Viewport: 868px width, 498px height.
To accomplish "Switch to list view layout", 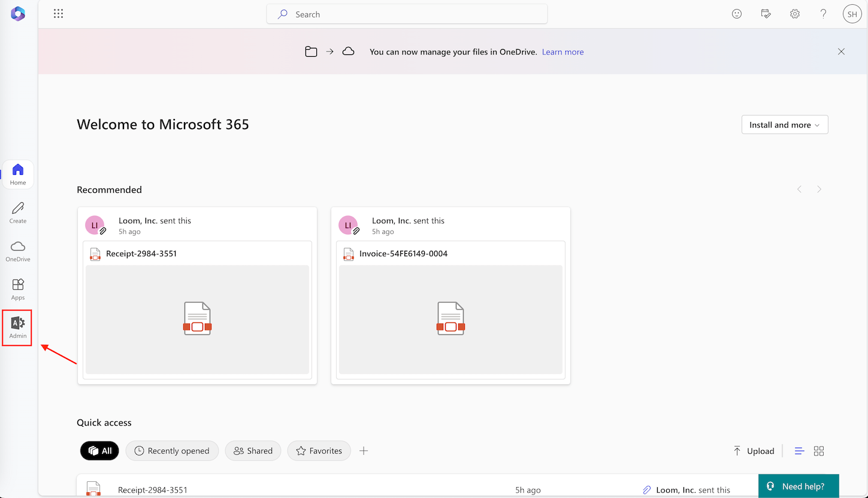I will [x=799, y=451].
